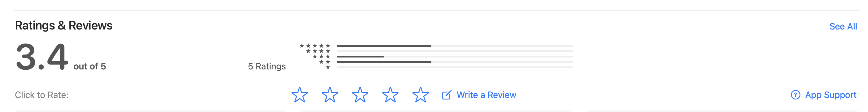This screenshot has height=112, width=868.
Task: Click the five-star rating distribution bar
Action: (455, 46)
